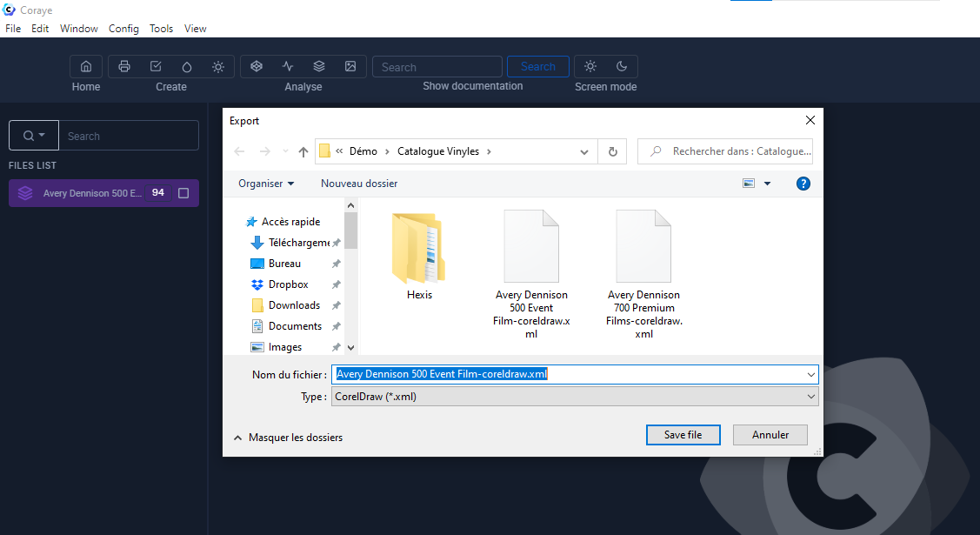This screenshot has height=535, width=980.
Task: Click the Démo breadcrumb segment
Action: 363,151
